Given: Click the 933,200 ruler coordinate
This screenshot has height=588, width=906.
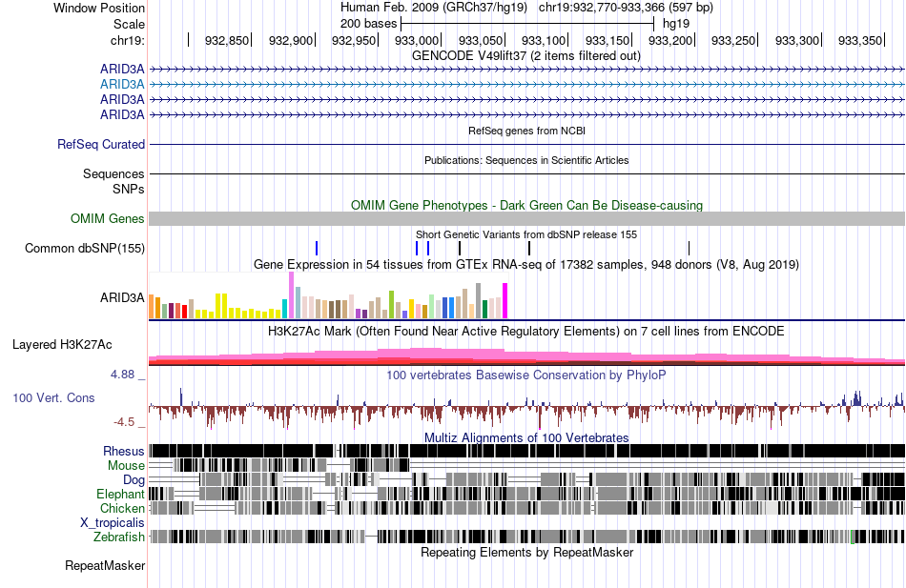Looking at the screenshot, I should [669, 40].
